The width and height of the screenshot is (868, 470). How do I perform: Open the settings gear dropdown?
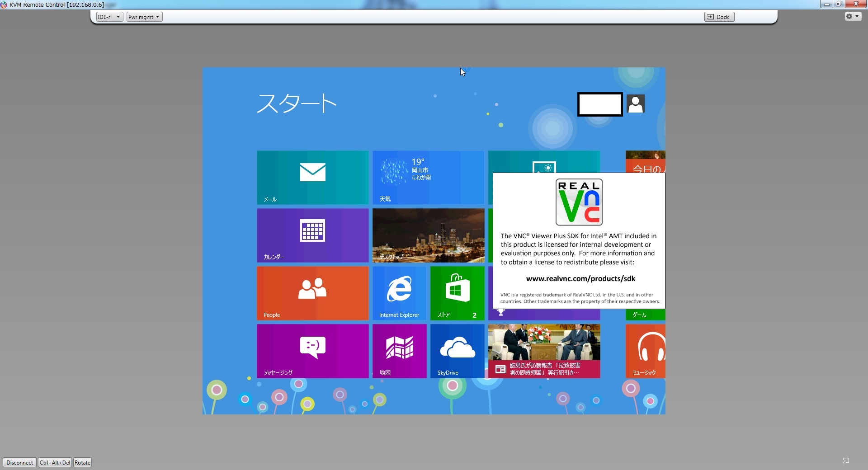click(853, 16)
